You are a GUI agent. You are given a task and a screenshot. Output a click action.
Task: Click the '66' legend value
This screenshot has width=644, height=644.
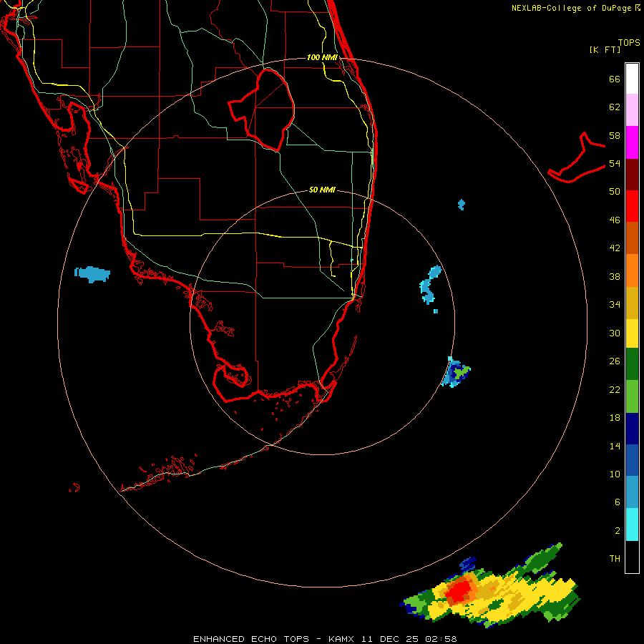[x=615, y=79]
